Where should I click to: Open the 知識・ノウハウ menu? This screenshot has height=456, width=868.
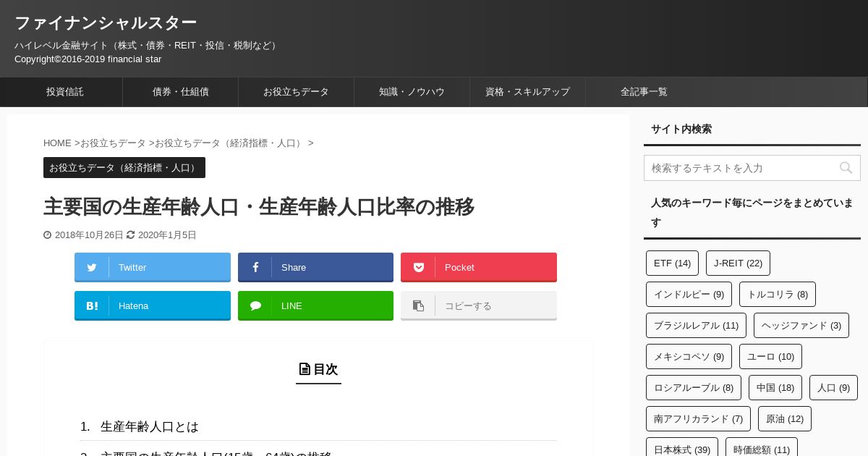(x=412, y=92)
